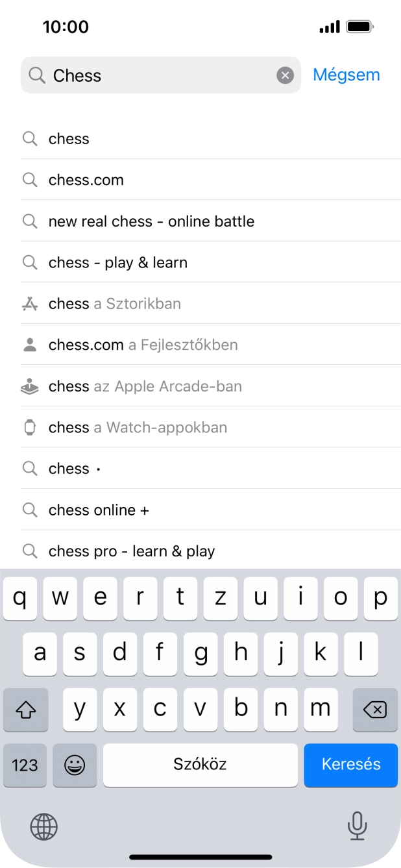
Task: Select the "chess.com" search suggestion
Action: click(x=86, y=180)
